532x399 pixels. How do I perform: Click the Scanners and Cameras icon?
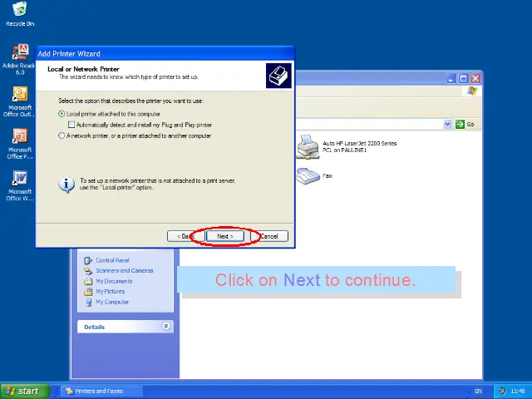88,271
